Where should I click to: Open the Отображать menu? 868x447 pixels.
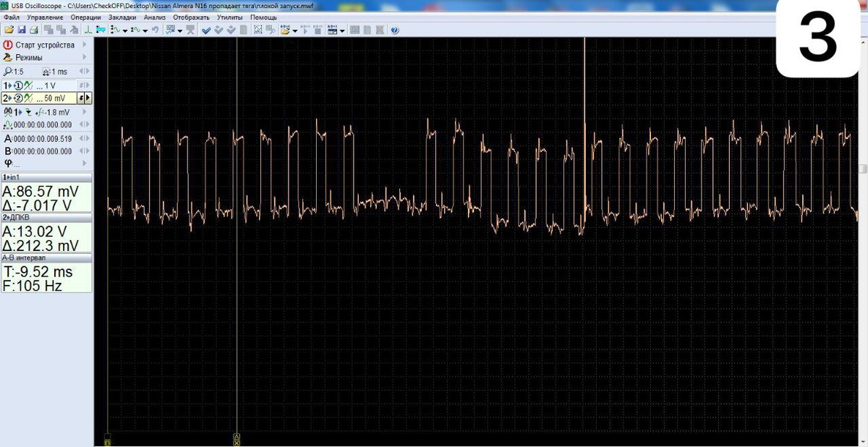click(x=191, y=17)
